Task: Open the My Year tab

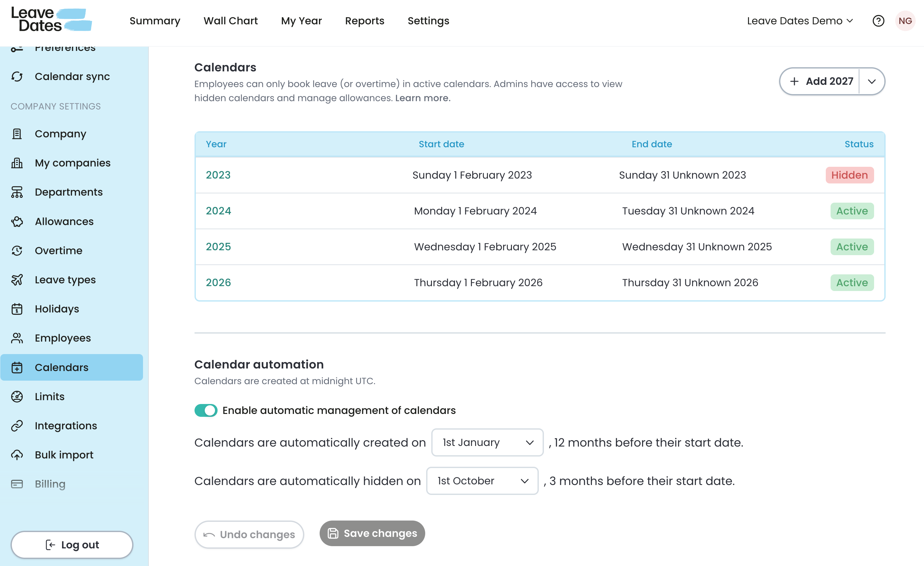Action: (x=301, y=21)
